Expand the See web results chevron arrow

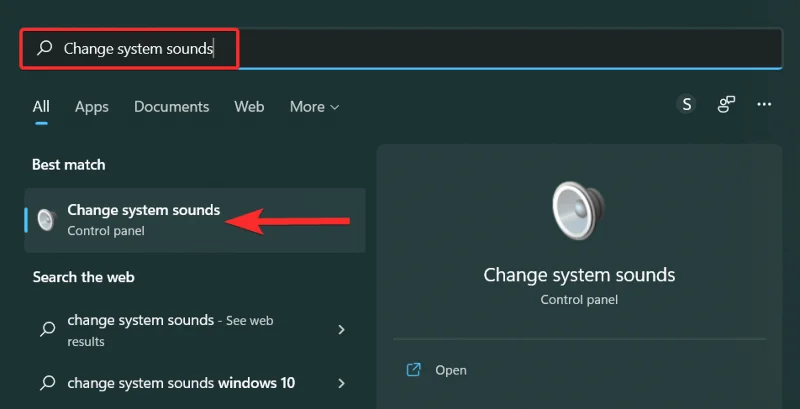[x=342, y=329]
